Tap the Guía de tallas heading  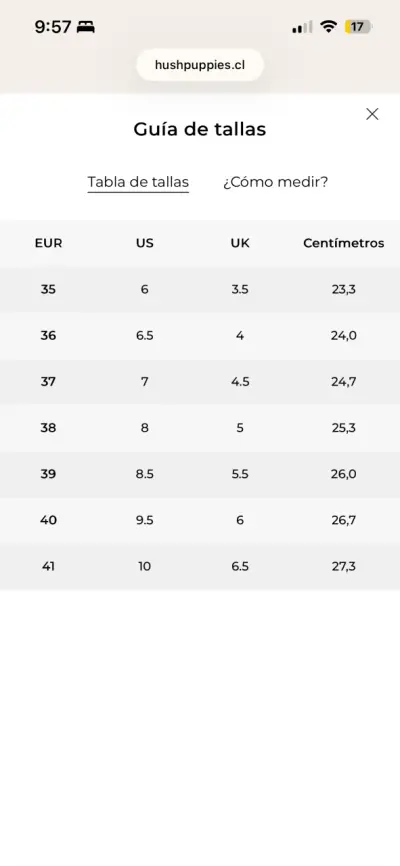click(x=200, y=129)
